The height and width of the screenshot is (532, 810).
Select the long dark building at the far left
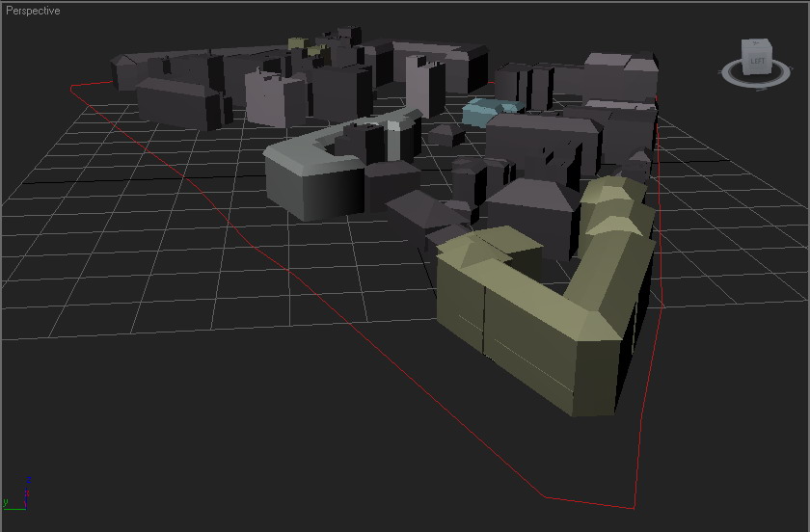click(x=178, y=101)
